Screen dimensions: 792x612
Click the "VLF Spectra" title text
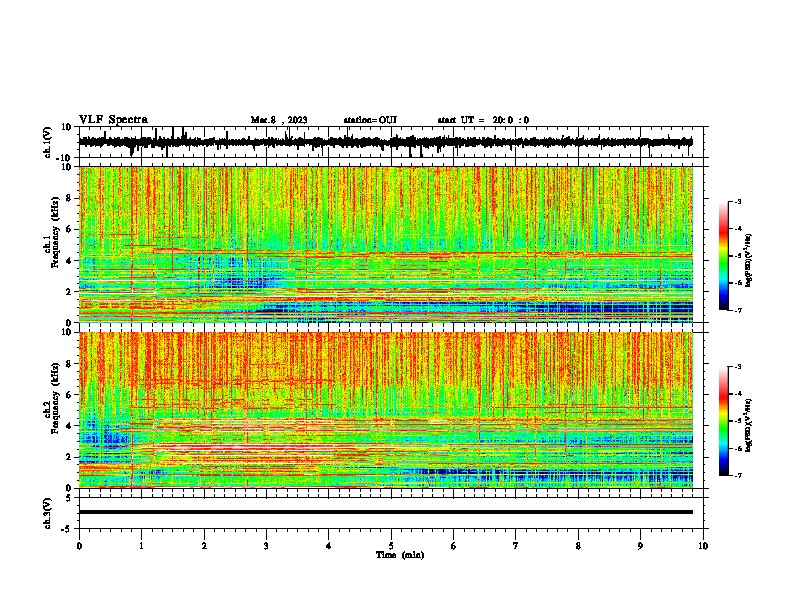click(x=113, y=120)
